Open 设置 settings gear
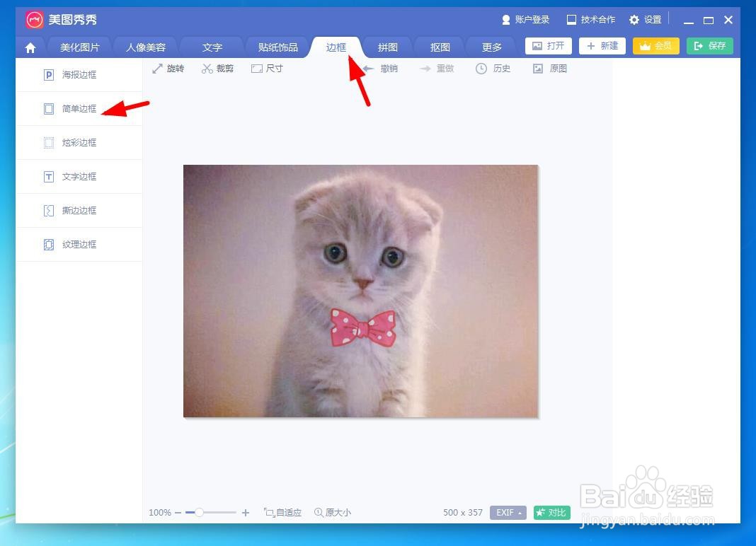 coord(645,20)
